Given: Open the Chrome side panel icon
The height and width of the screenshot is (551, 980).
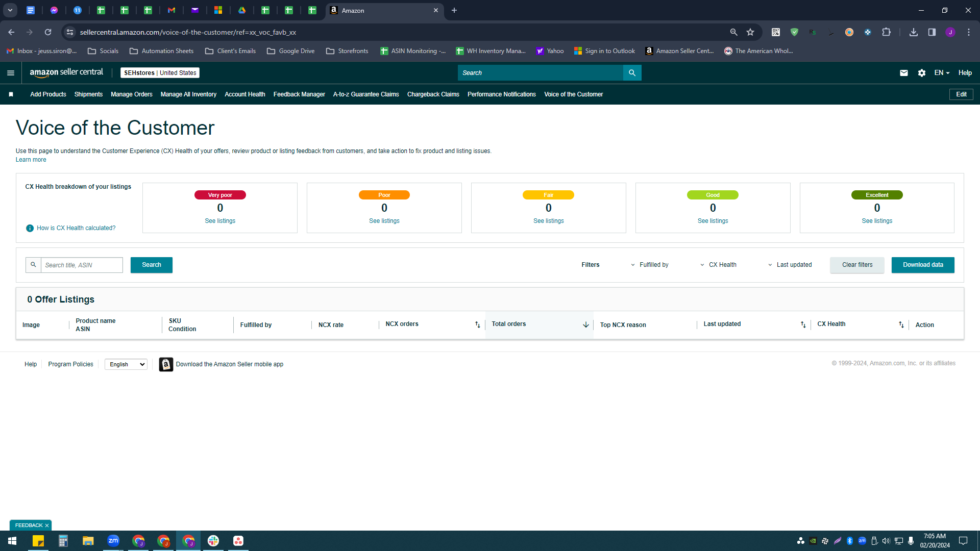Looking at the screenshot, I should coord(932,32).
